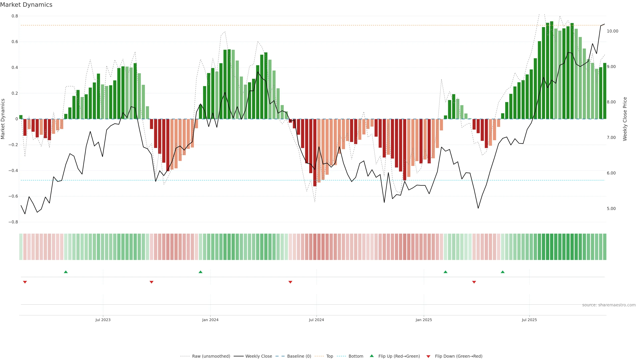The image size is (644, 362).
Task: Click the last green Flip Up marker before Jul 2025
Action: (503, 272)
